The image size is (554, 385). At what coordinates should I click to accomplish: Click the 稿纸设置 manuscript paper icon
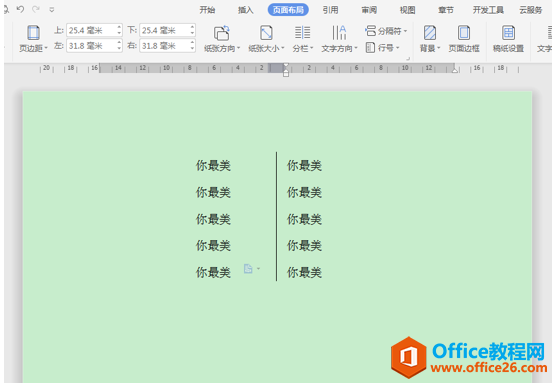pos(508,33)
